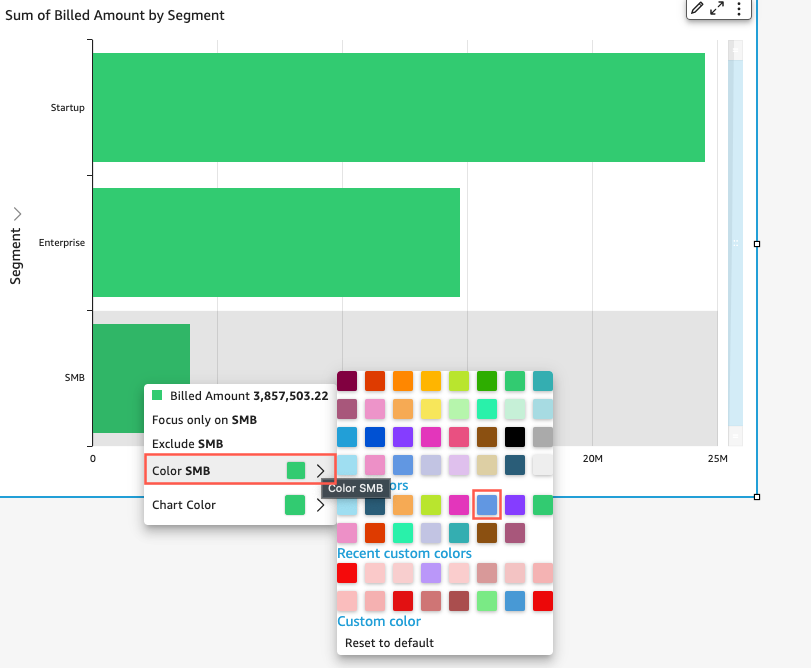811x668 pixels.
Task: Click the vertical scrollbar beside the chart
Action: [735, 240]
